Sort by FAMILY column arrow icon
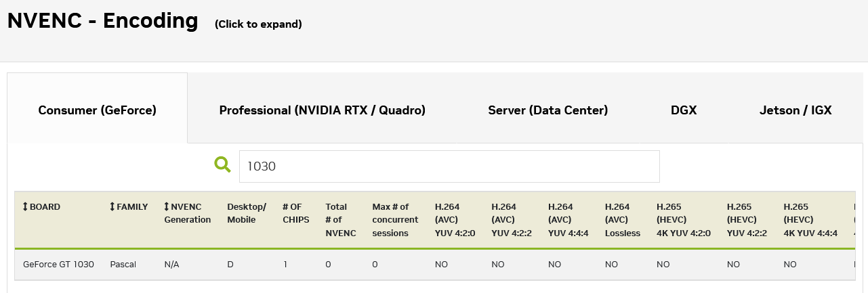The image size is (868, 293). [112, 207]
